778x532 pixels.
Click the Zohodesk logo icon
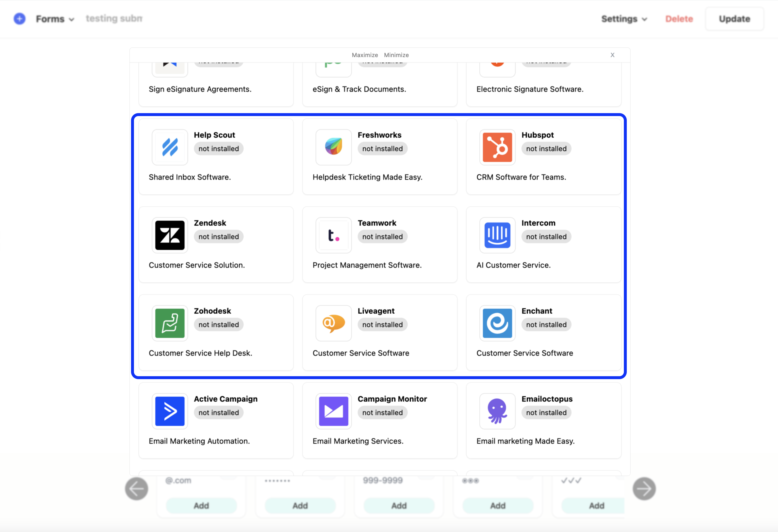tap(170, 323)
